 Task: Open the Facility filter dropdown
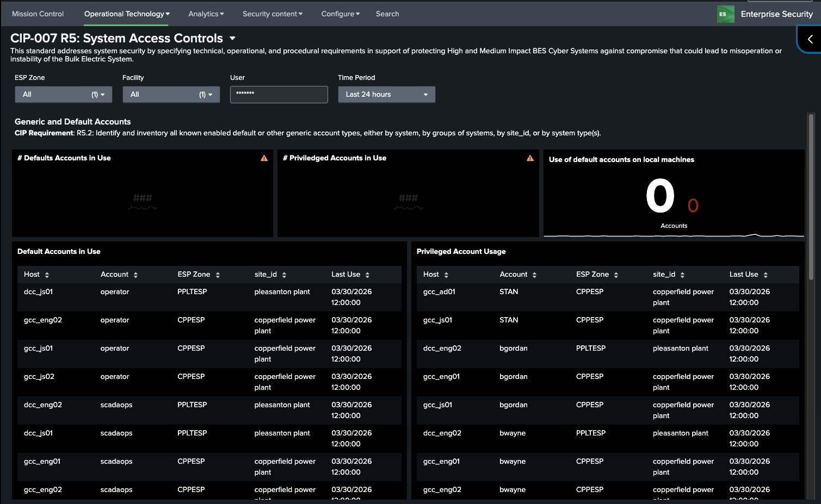pyautogui.click(x=171, y=95)
